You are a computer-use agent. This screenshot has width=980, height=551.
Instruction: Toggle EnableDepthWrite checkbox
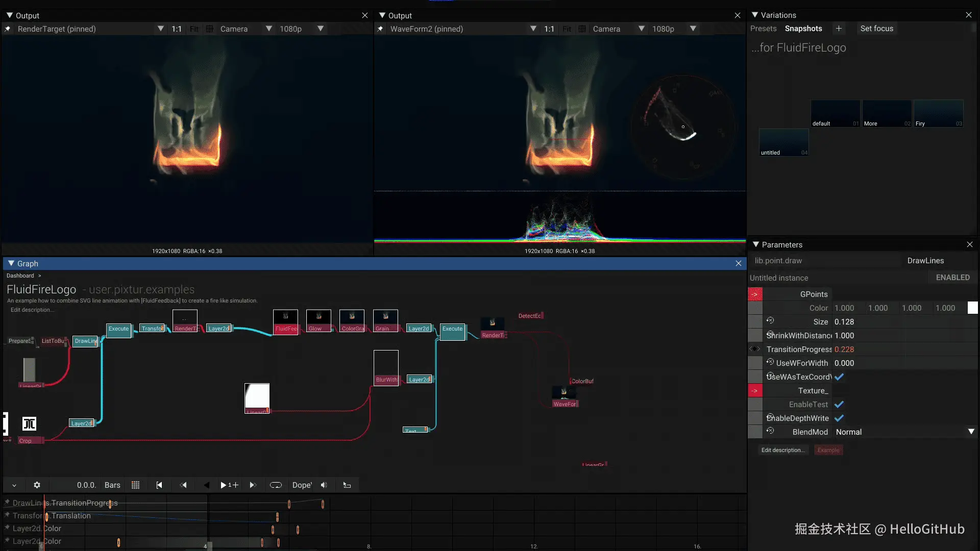tap(839, 418)
